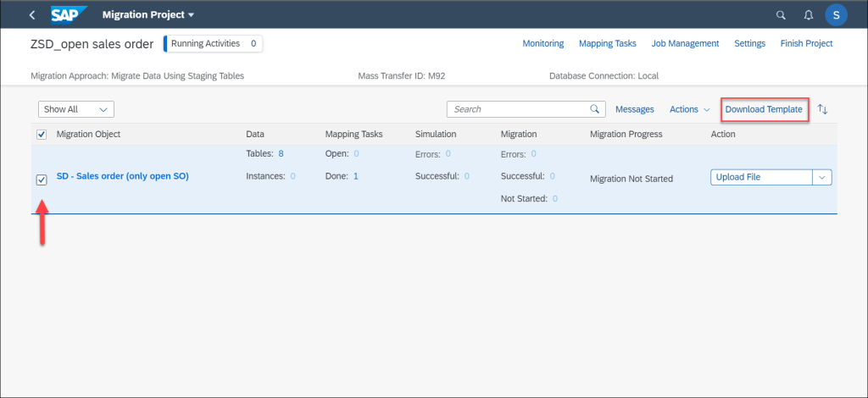This screenshot has height=398, width=868.
Task: Open SD - Sales order (only open SO) link
Action: (123, 176)
